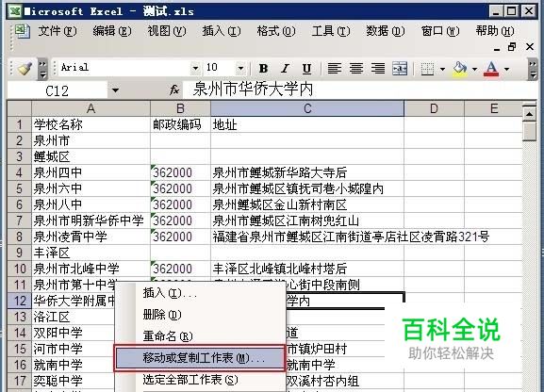544x392 pixels.
Task: Click cell 双阳中学
Action: tap(74, 333)
